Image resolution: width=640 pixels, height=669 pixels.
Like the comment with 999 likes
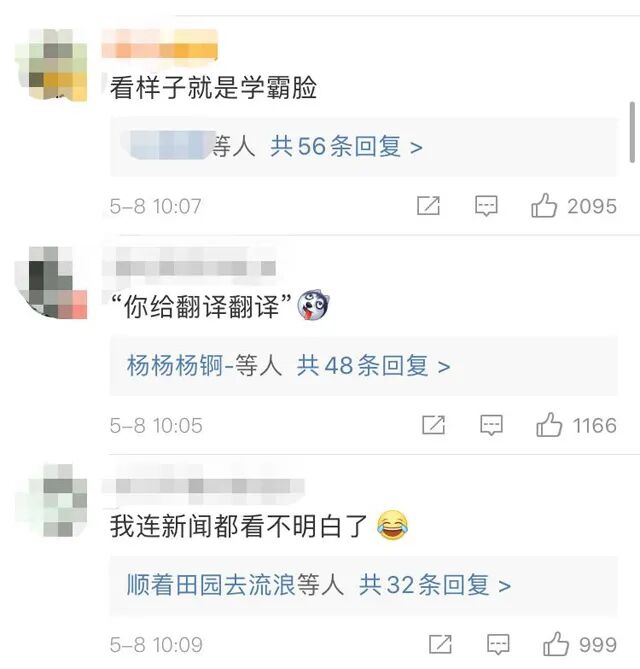[x=556, y=644]
